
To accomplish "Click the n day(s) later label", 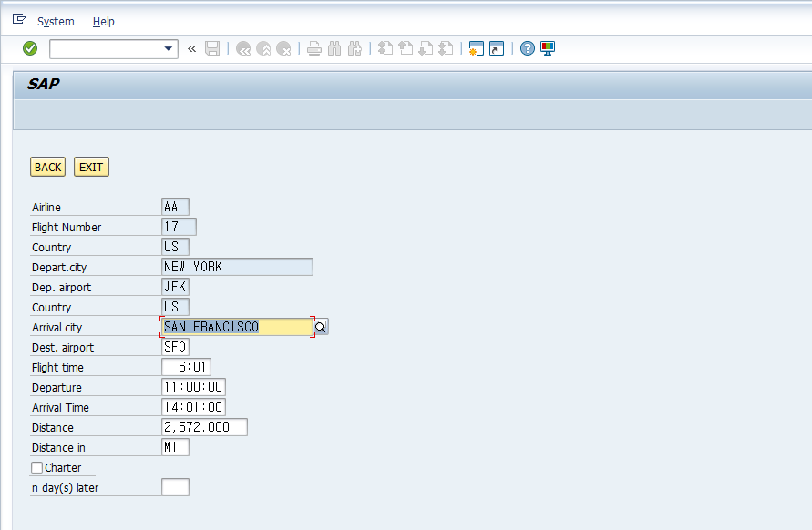I will (x=66, y=488).
